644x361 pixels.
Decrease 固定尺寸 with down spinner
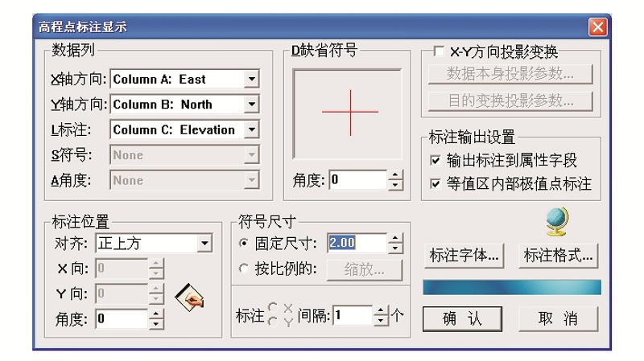[395, 248]
